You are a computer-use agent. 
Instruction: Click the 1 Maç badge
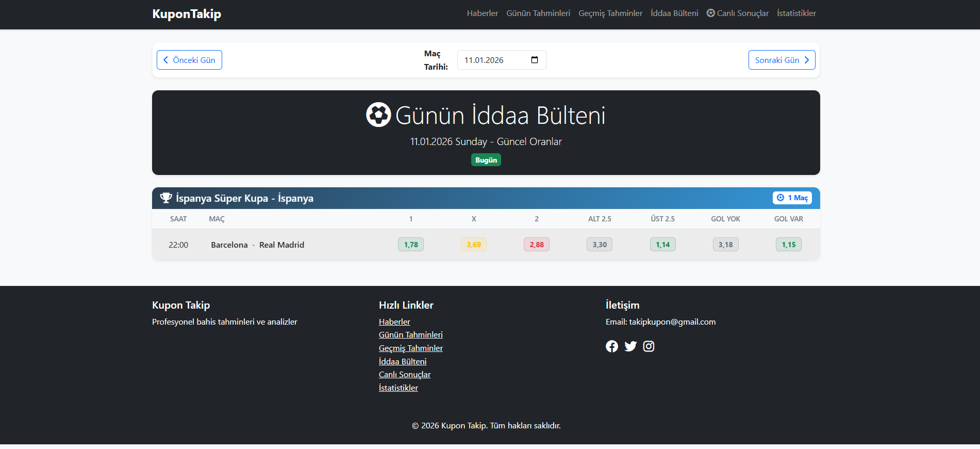[792, 198]
